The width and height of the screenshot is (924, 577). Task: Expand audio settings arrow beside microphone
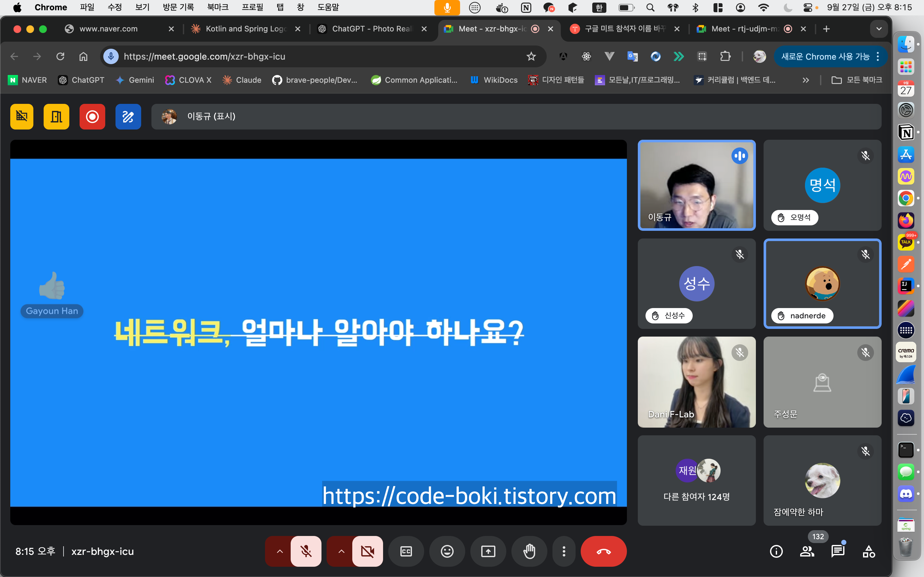pyautogui.click(x=279, y=551)
